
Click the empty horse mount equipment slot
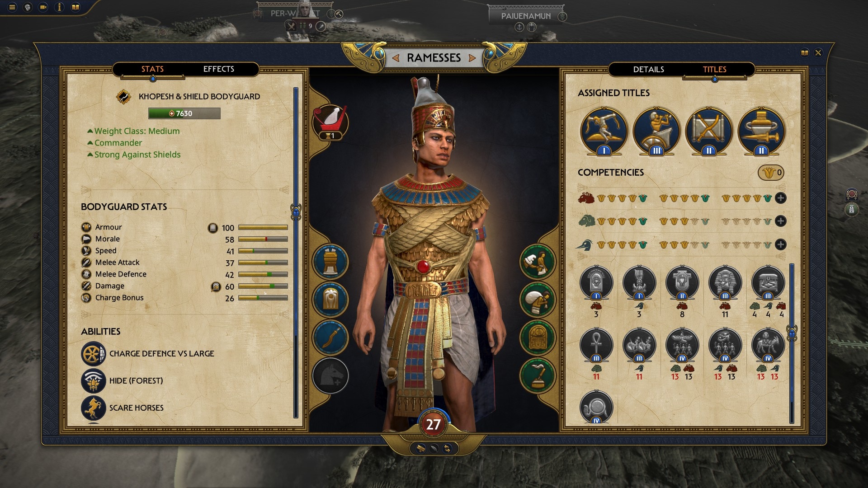point(330,375)
